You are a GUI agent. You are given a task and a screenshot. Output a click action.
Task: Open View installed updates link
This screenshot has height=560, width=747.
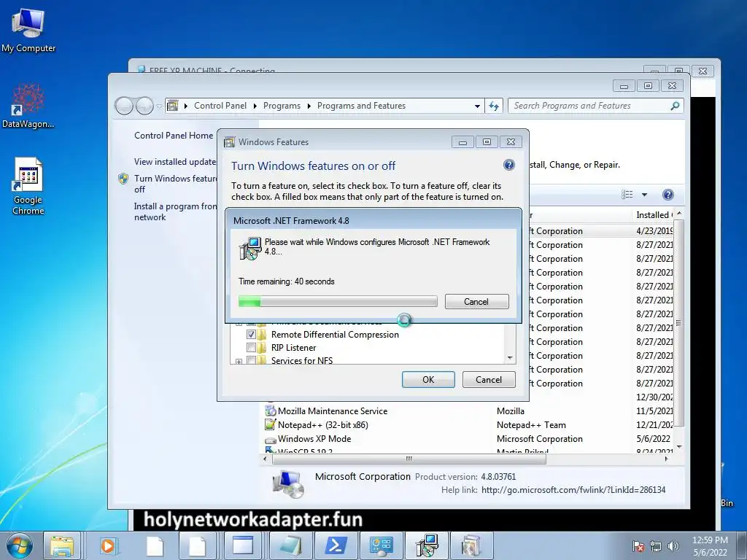coord(175,161)
